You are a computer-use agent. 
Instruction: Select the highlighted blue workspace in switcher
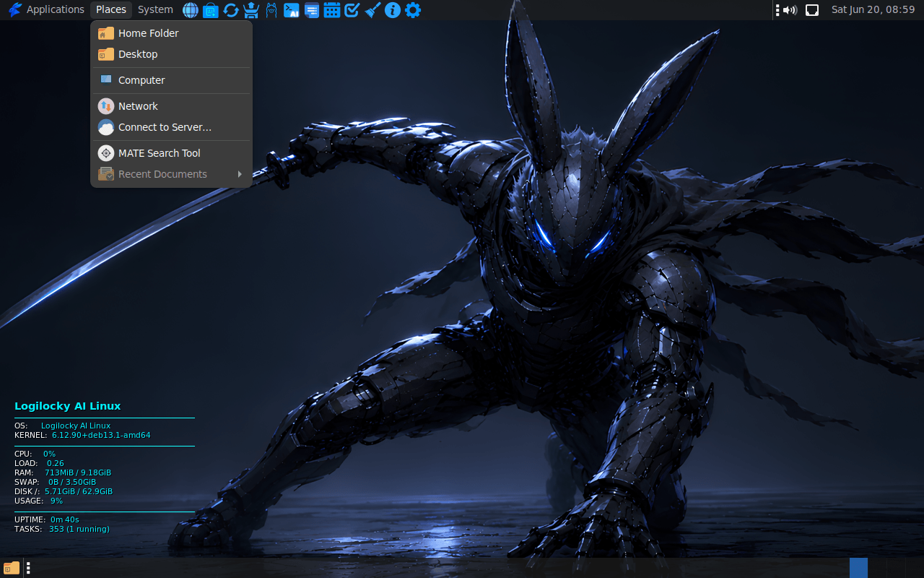click(x=858, y=568)
